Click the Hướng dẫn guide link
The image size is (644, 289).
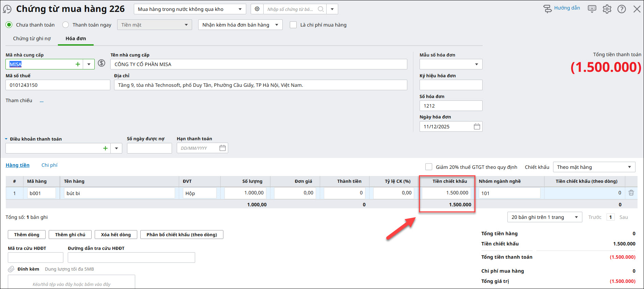point(566,8)
